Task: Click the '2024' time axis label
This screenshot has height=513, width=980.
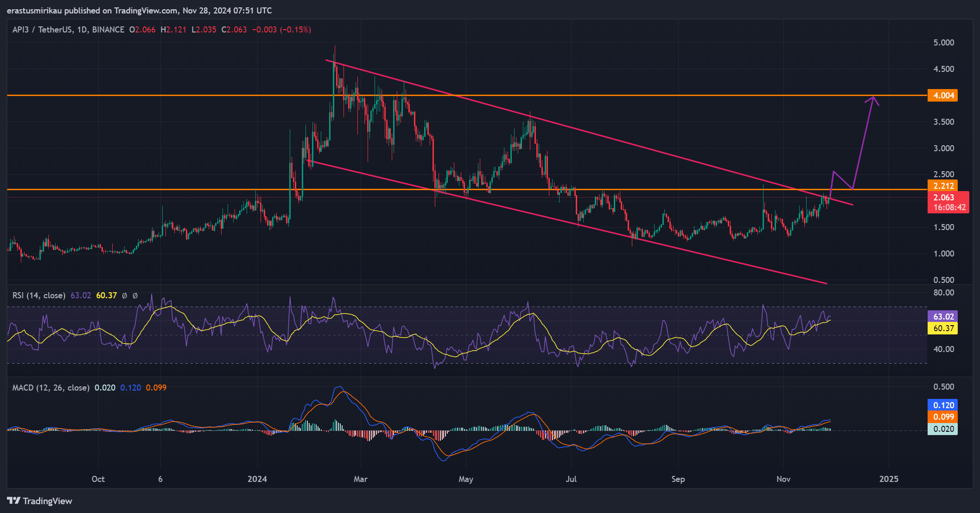Action: tap(257, 479)
